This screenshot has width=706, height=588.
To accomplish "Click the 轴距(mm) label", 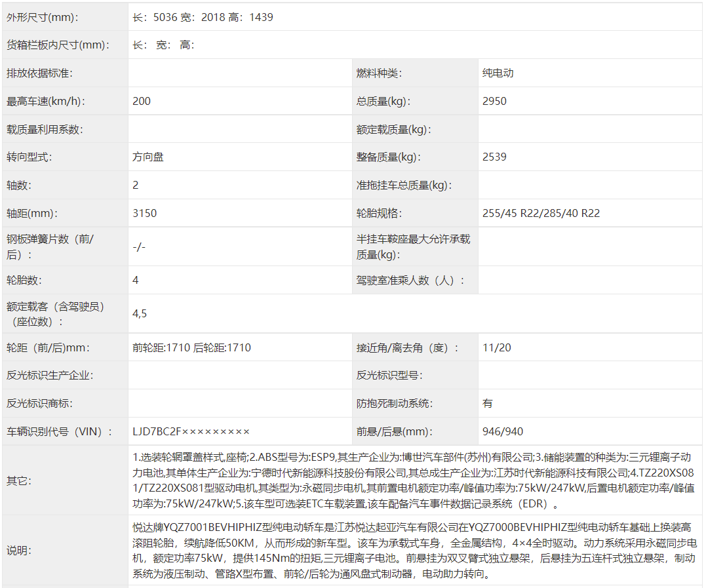I will pyautogui.click(x=32, y=214).
